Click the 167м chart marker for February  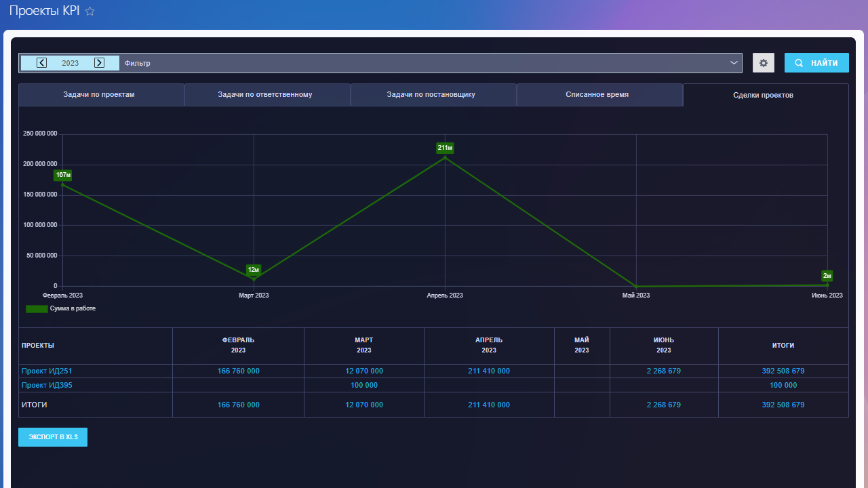63,184
